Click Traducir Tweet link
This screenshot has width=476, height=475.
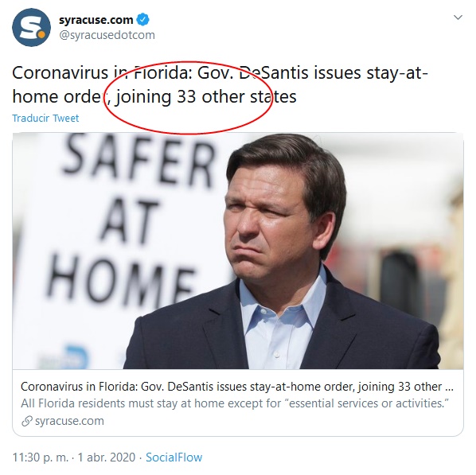coord(45,118)
